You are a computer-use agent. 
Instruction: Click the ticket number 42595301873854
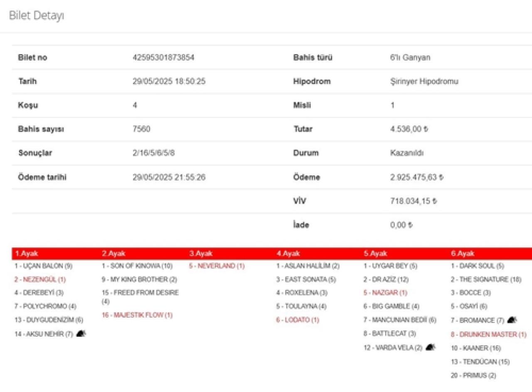(x=163, y=58)
